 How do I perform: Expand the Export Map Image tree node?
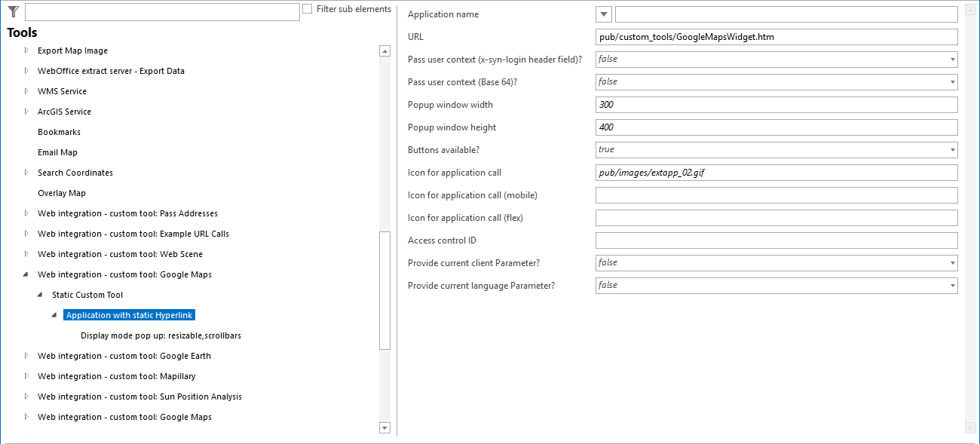point(26,51)
